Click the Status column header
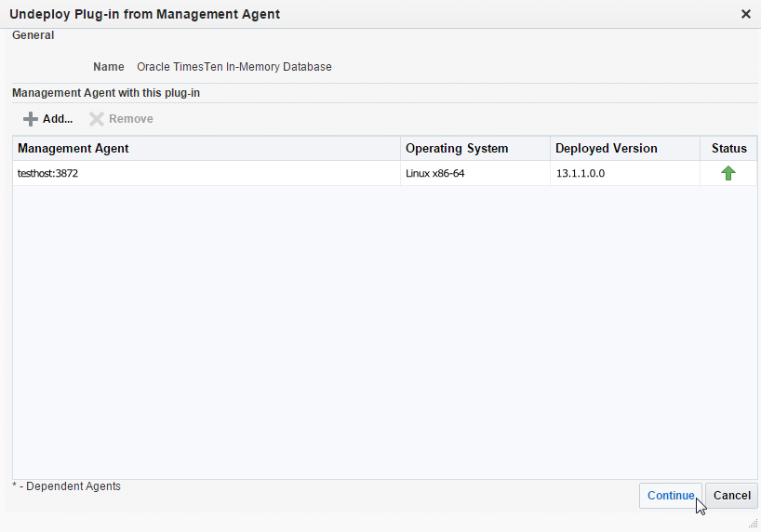 click(728, 149)
